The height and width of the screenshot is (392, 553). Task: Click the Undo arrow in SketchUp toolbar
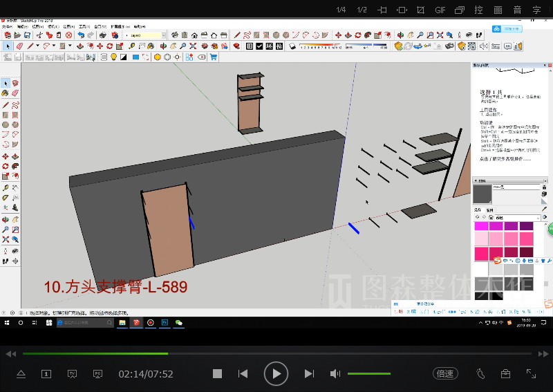[82, 35]
